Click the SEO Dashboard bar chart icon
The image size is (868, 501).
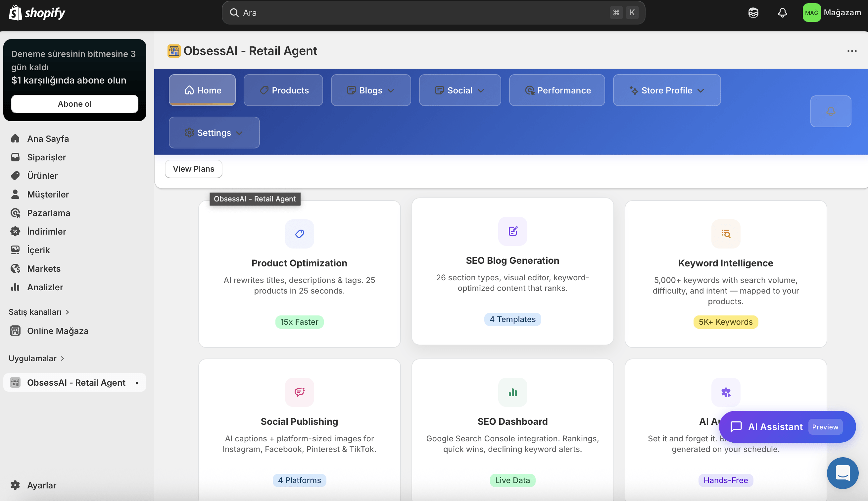click(512, 392)
